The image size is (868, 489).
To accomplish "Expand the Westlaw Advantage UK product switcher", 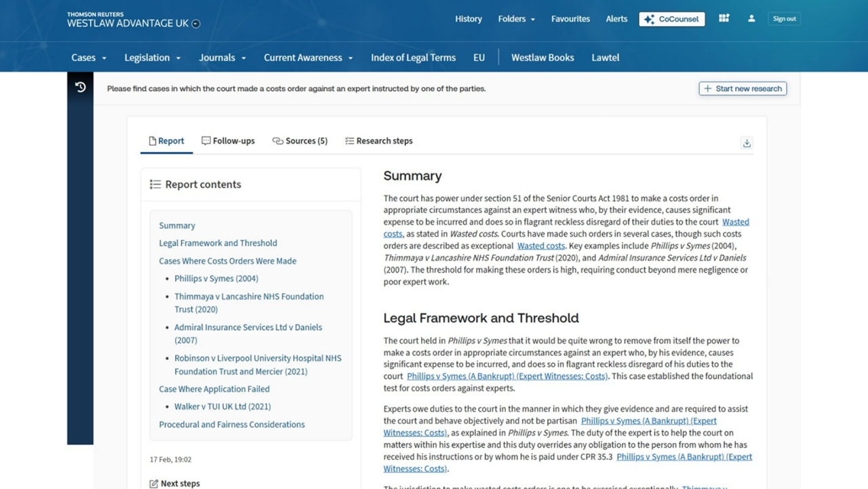I will click(x=196, y=24).
